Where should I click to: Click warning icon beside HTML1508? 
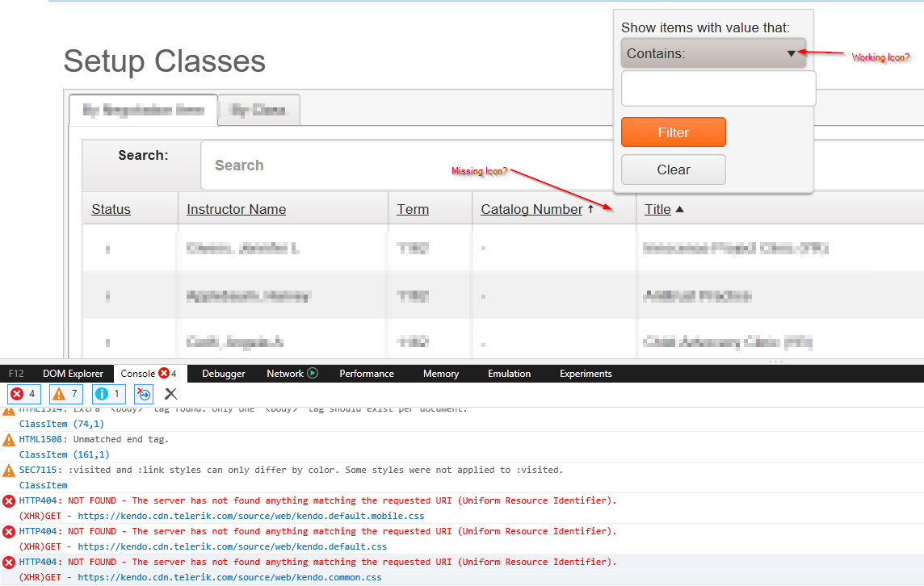click(9, 440)
